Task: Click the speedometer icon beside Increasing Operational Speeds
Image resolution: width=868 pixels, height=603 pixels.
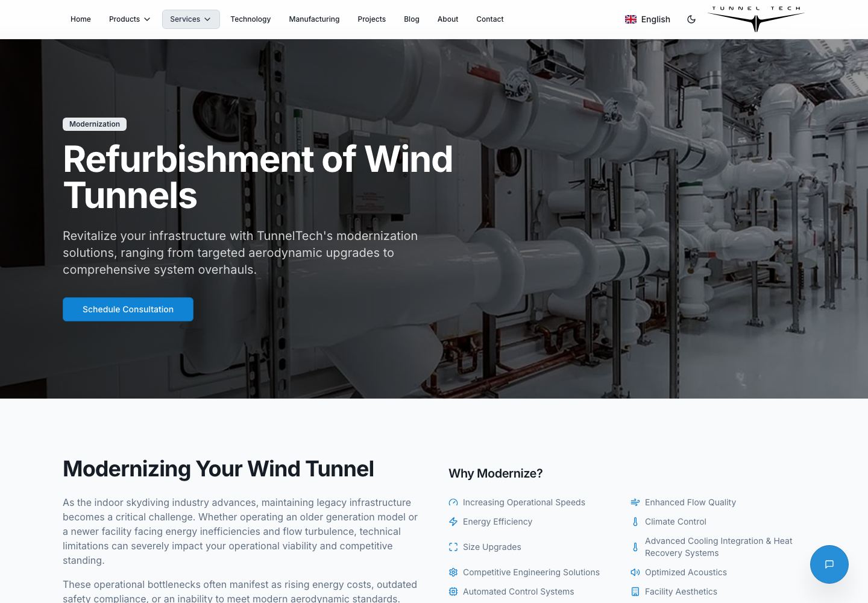Action: (x=453, y=502)
